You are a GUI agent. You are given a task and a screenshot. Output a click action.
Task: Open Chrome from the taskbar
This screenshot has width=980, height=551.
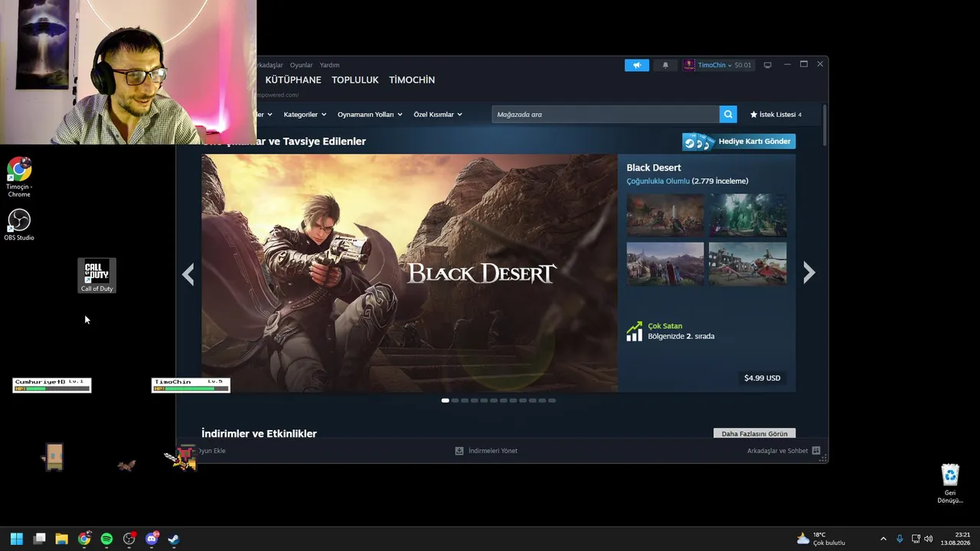84,539
